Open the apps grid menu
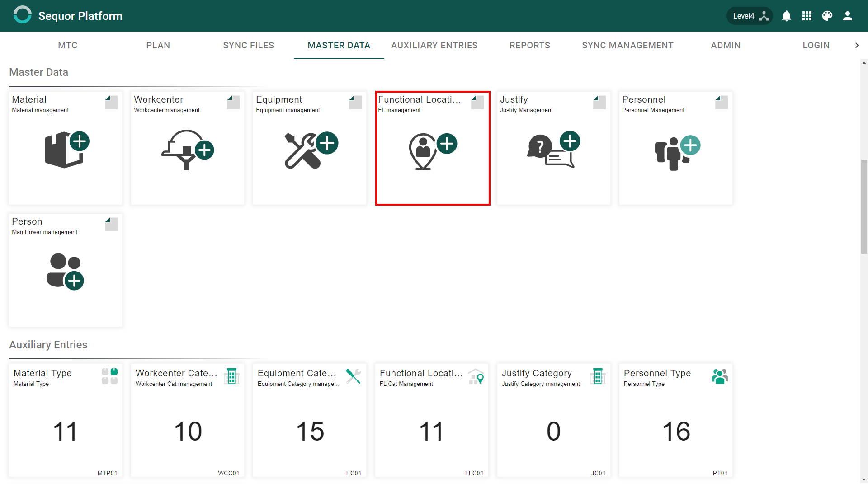Screen dimensions: 868x488 coord(807,16)
